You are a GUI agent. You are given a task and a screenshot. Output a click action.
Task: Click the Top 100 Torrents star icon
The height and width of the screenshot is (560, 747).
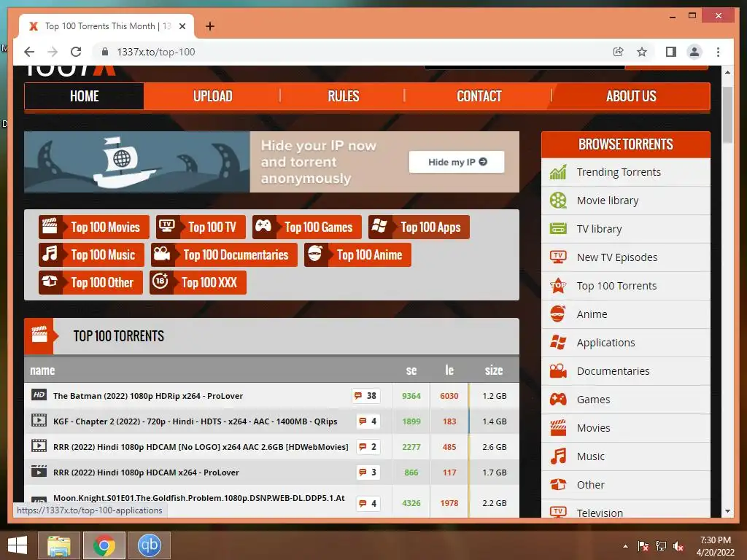pos(558,286)
